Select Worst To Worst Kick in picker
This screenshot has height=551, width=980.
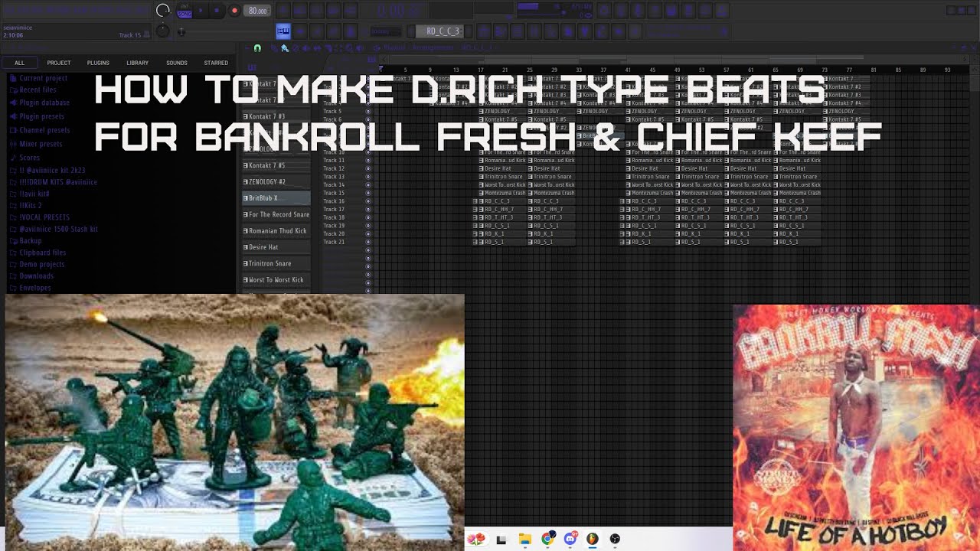click(276, 279)
